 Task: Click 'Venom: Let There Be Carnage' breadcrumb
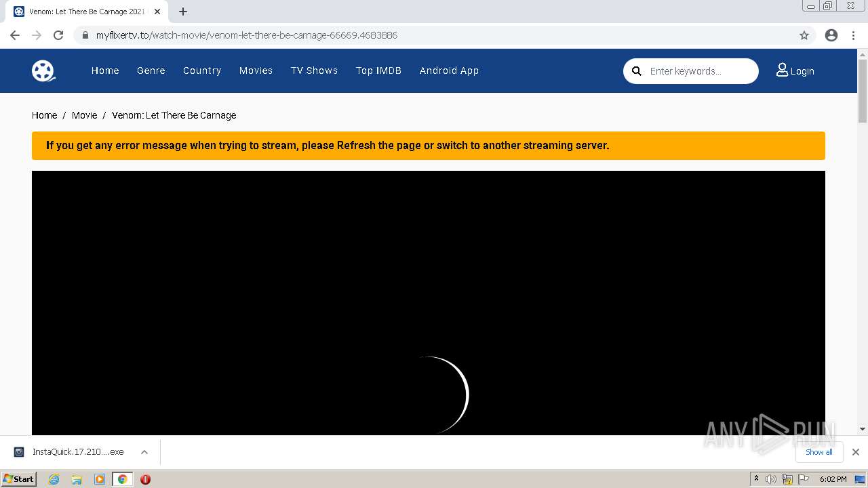(x=174, y=115)
